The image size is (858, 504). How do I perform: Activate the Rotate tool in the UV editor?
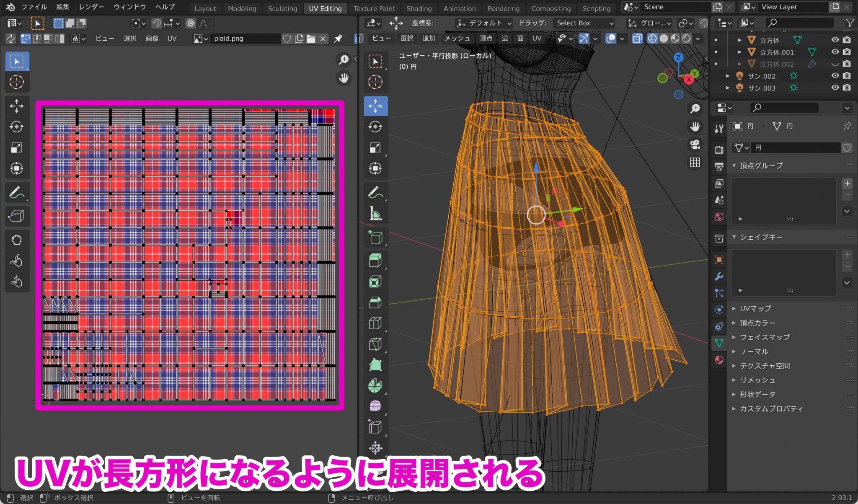[17, 127]
